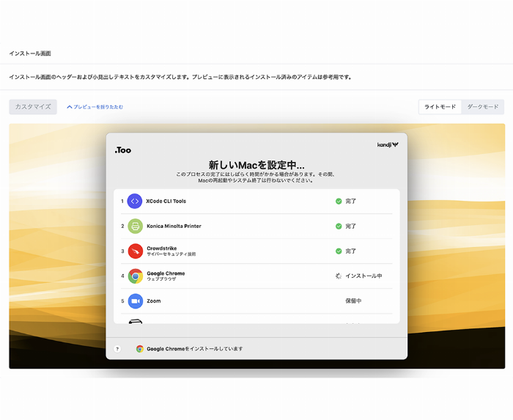Switch preview to ライトモード
The width and height of the screenshot is (513, 420).
(440, 107)
